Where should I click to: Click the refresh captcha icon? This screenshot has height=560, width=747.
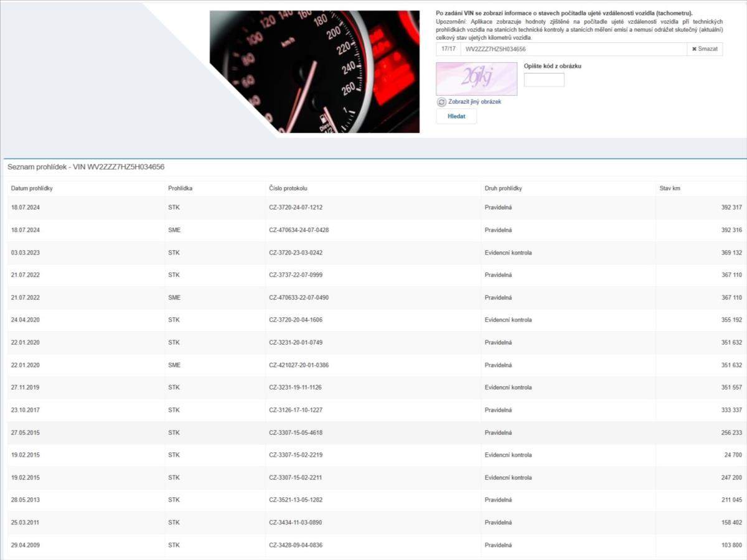click(x=441, y=102)
